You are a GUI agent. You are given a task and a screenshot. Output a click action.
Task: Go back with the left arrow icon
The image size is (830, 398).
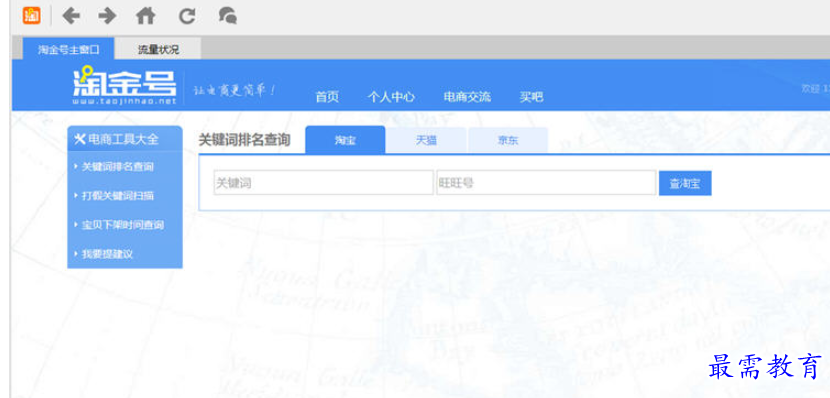pyautogui.click(x=71, y=16)
